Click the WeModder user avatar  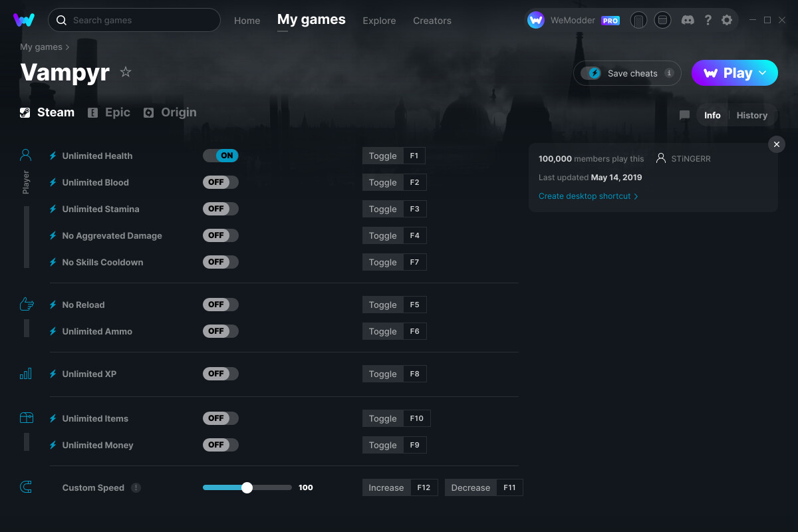coord(536,20)
